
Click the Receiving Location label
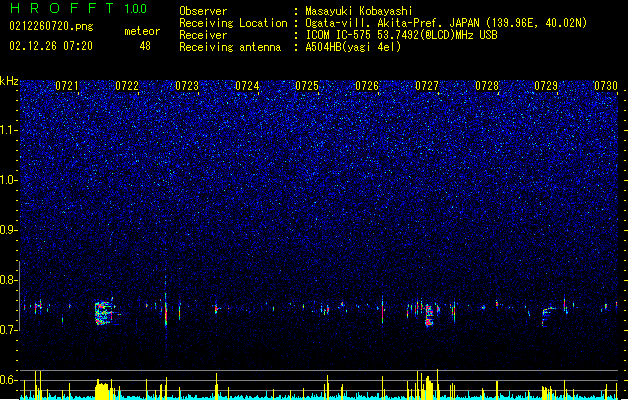233,23
